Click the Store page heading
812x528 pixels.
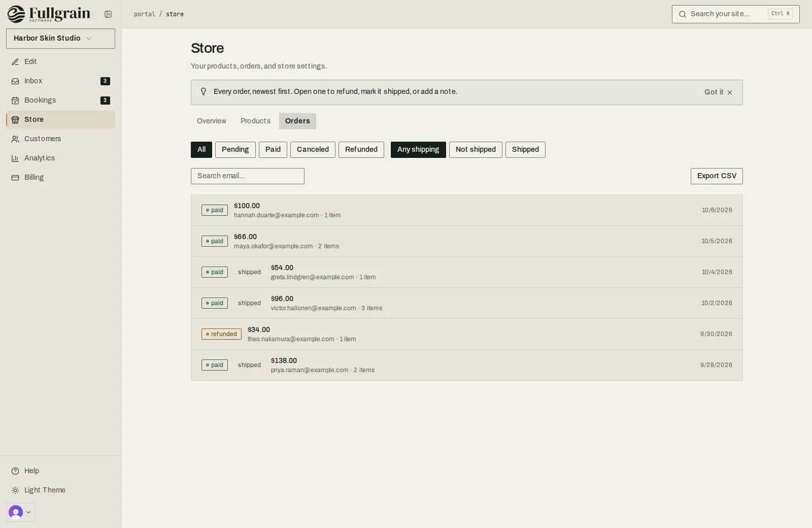[207, 48]
